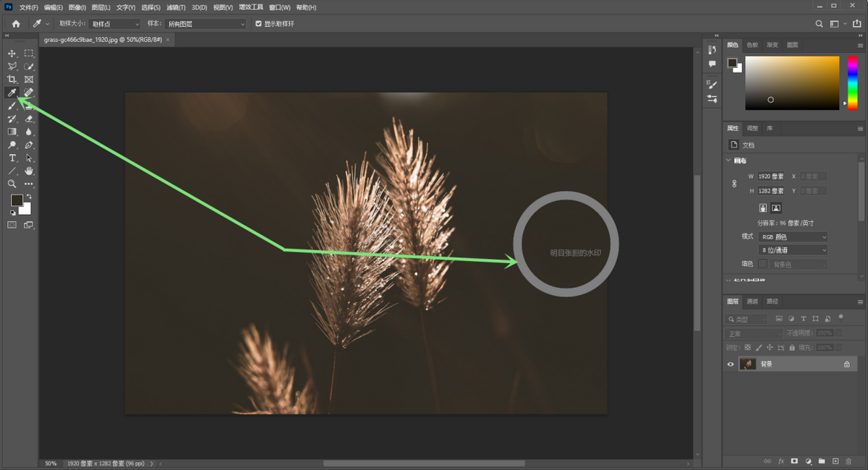The image size is (868, 470).
Task: Select the Horizontal Type tool
Action: click(x=12, y=158)
